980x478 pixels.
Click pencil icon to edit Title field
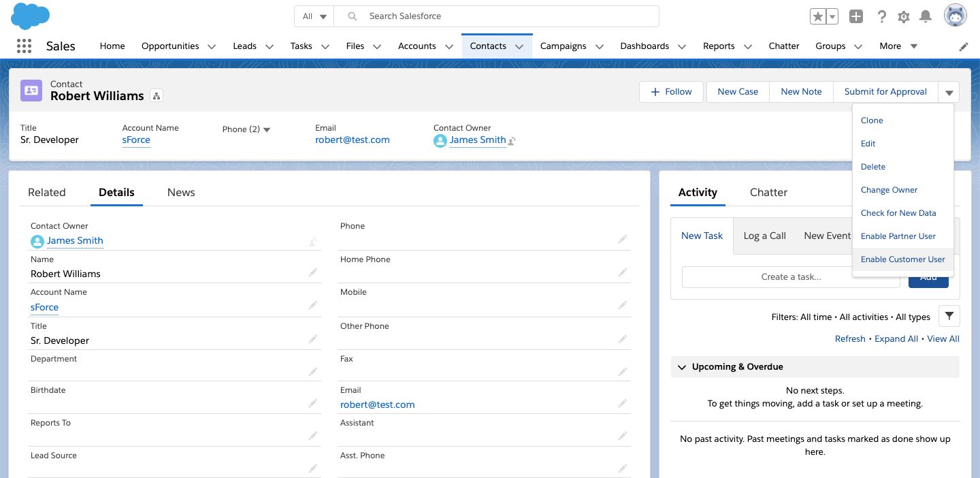[x=313, y=339]
